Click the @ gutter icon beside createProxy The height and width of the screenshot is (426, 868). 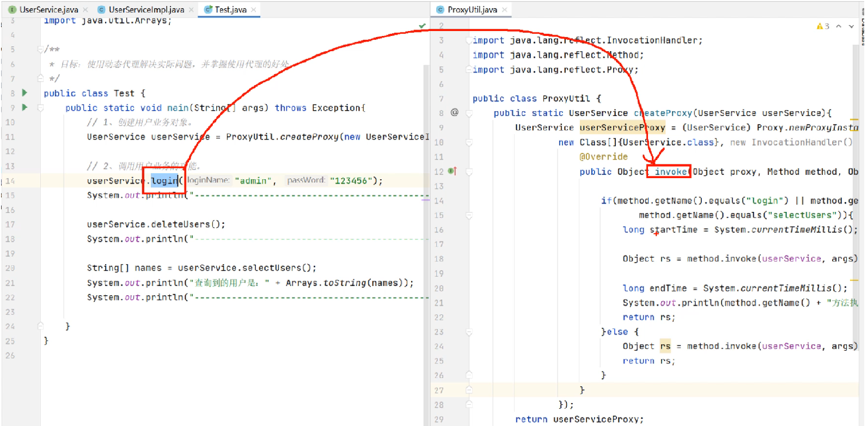455,112
